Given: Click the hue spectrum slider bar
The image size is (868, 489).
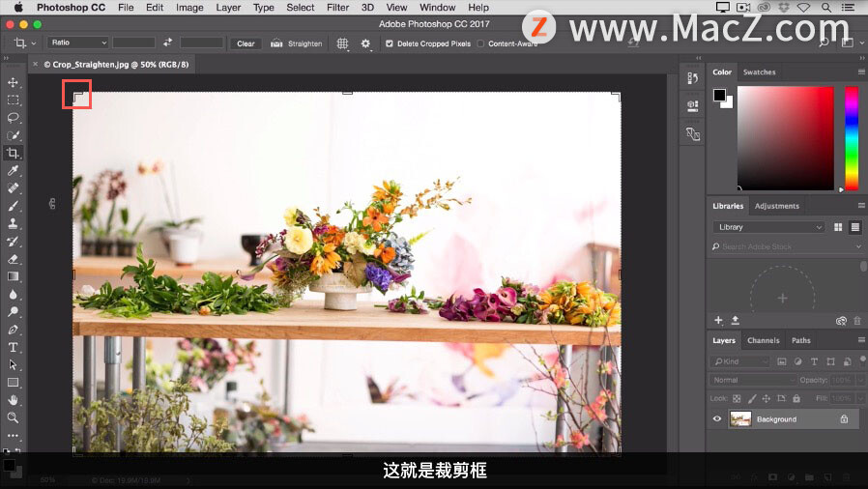Looking at the screenshot, I should click(852, 138).
